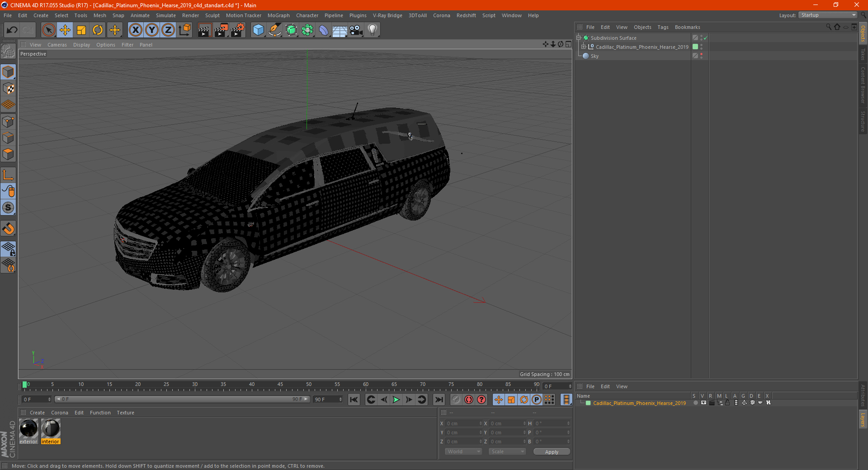This screenshot has width=868, height=470.
Task: Play the animation forward
Action: click(396, 399)
